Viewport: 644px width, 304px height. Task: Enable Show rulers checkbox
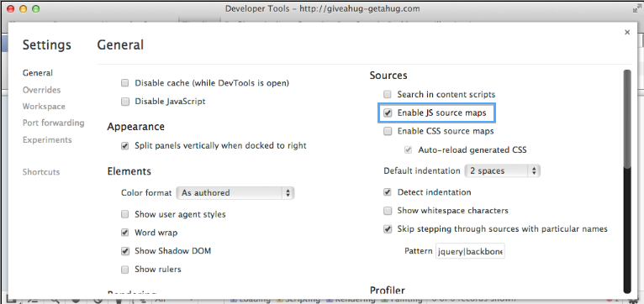tap(125, 270)
